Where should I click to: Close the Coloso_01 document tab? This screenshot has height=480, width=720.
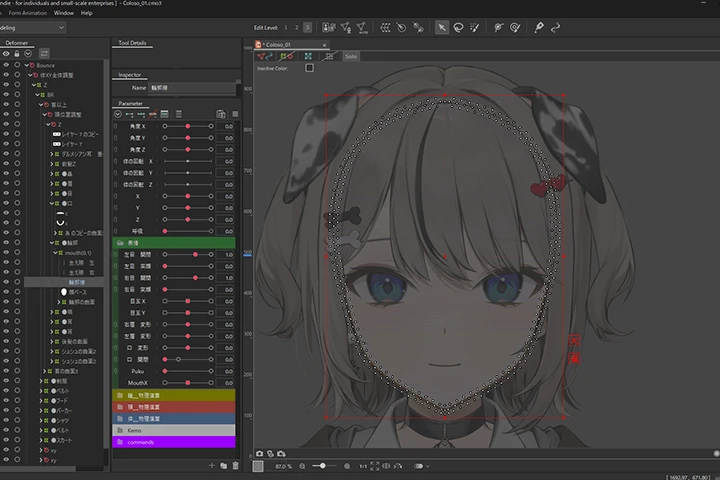tap(324, 45)
